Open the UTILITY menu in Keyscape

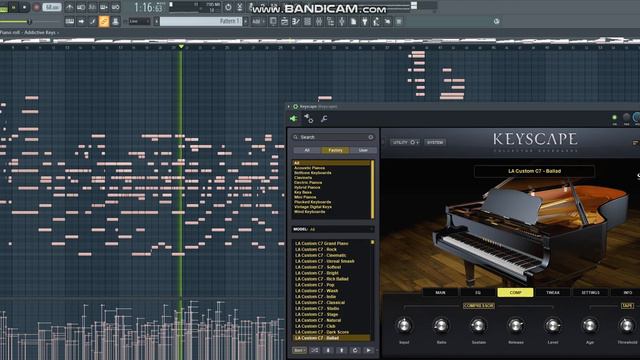406,142
